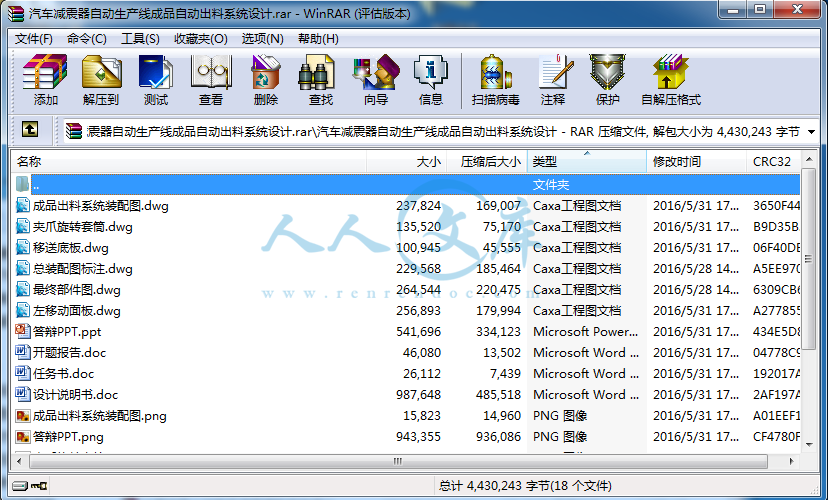
Task: Open the 文件(F) menu
Action: [34, 39]
